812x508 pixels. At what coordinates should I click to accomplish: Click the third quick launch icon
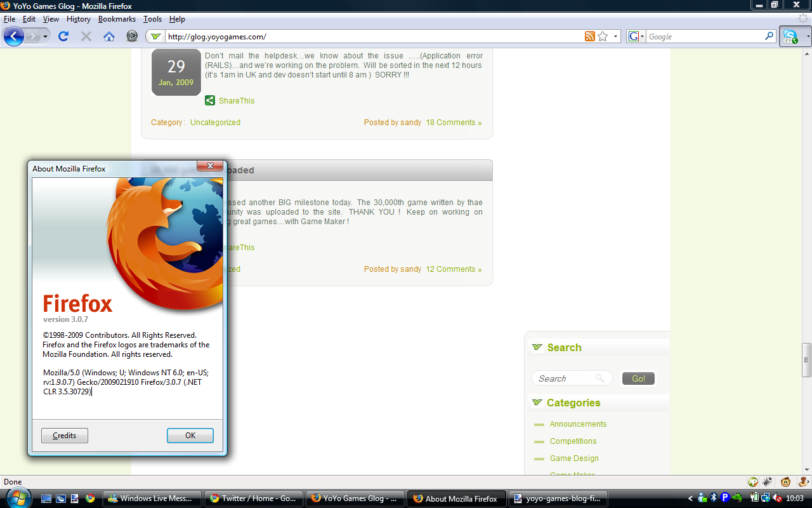[75, 498]
